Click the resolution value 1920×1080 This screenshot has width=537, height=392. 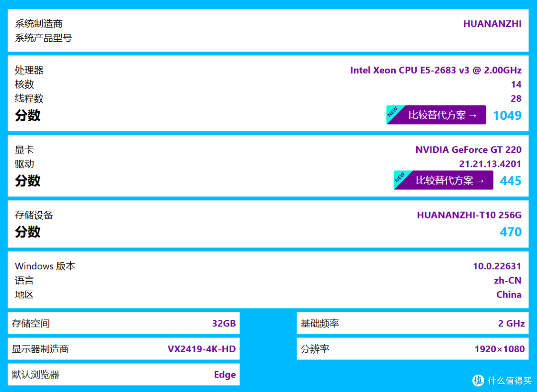pos(500,349)
